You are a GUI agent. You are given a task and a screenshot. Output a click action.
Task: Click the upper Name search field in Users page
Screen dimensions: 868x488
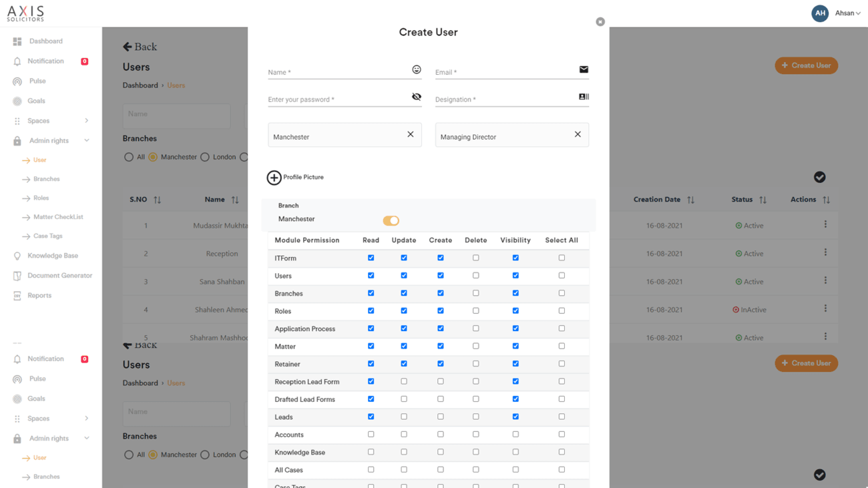(x=176, y=115)
